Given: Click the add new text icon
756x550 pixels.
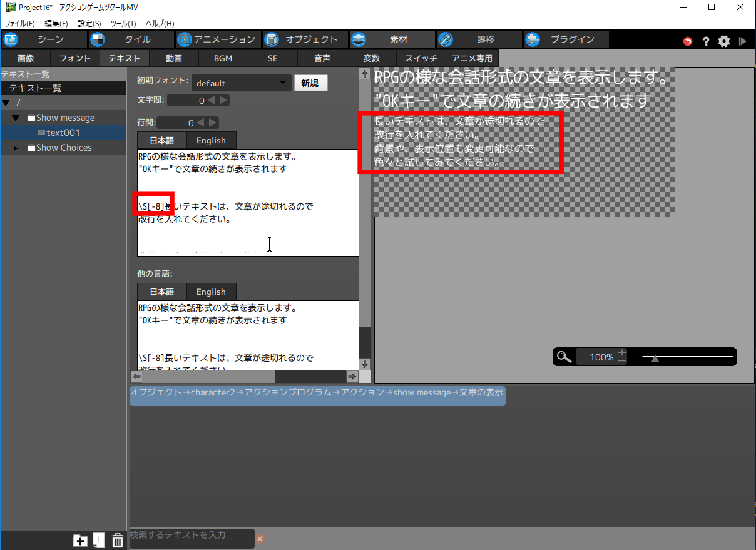Looking at the screenshot, I should (99, 541).
